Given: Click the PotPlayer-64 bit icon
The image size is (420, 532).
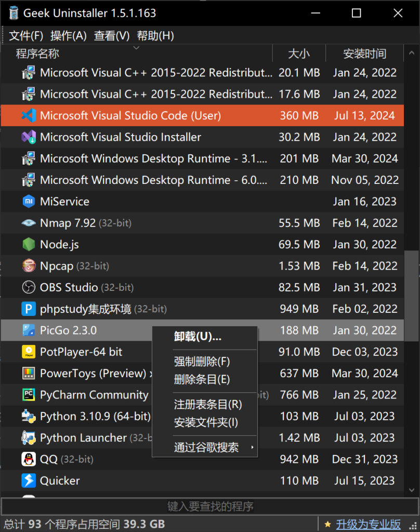Looking at the screenshot, I should (x=29, y=352).
